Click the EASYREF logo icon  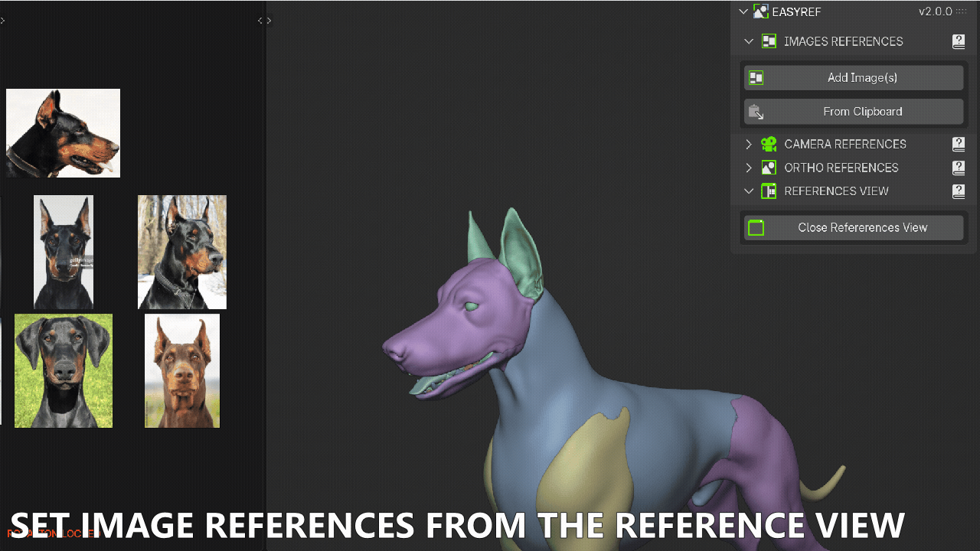point(760,11)
